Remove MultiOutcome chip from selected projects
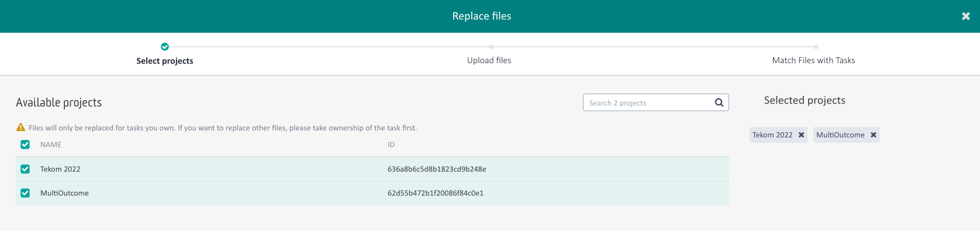The width and height of the screenshot is (980, 231). click(x=873, y=135)
